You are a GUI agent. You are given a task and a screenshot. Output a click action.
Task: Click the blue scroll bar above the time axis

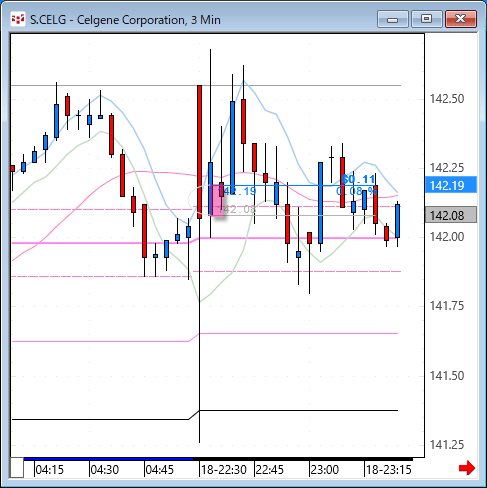tap(108, 459)
